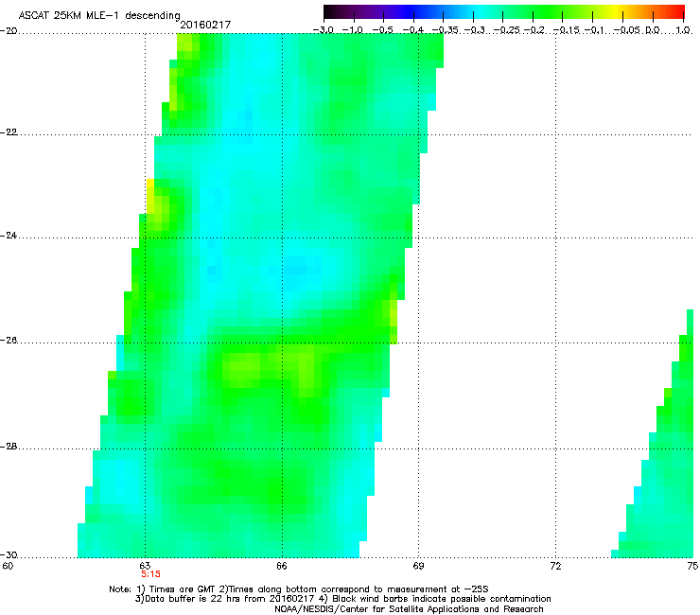
Task: Click the color bar label -3.0
Action: (323, 30)
